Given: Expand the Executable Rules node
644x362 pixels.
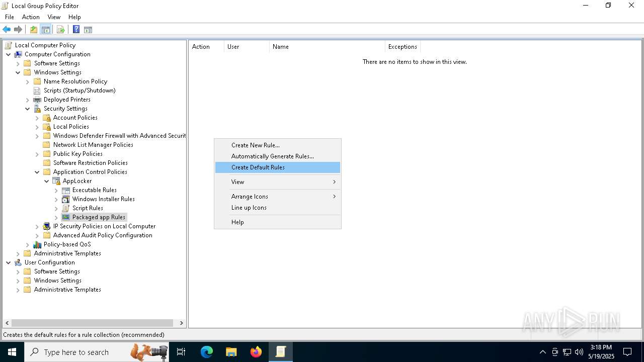Looking at the screenshot, I should point(56,190).
